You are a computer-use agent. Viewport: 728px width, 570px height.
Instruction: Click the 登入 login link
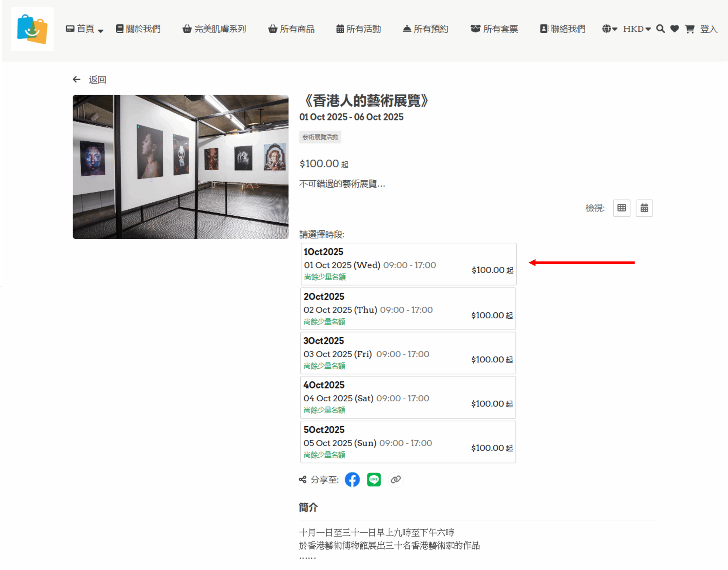(x=708, y=29)
